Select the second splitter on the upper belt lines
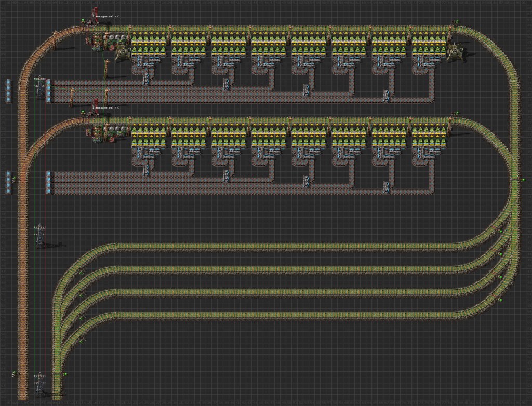 [227, 84]
